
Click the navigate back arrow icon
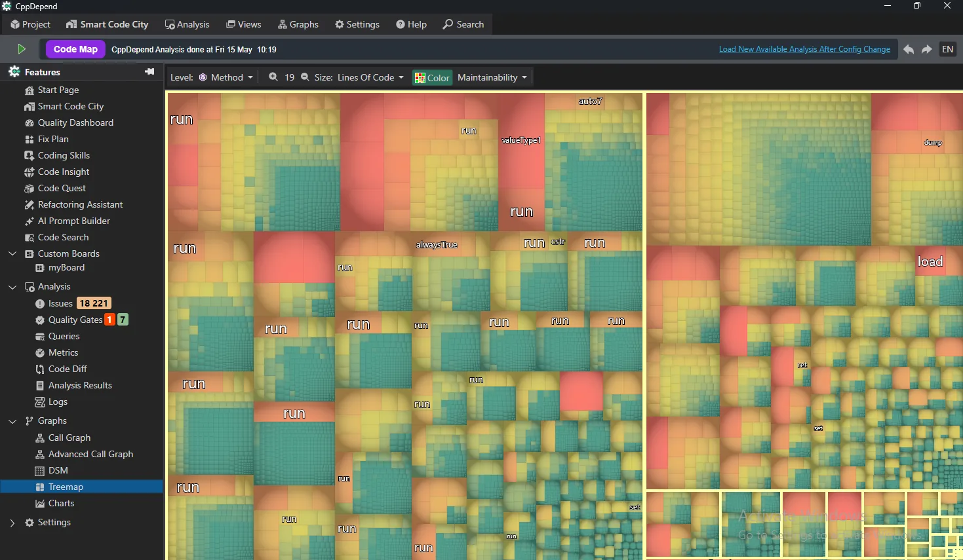(909, 50)
